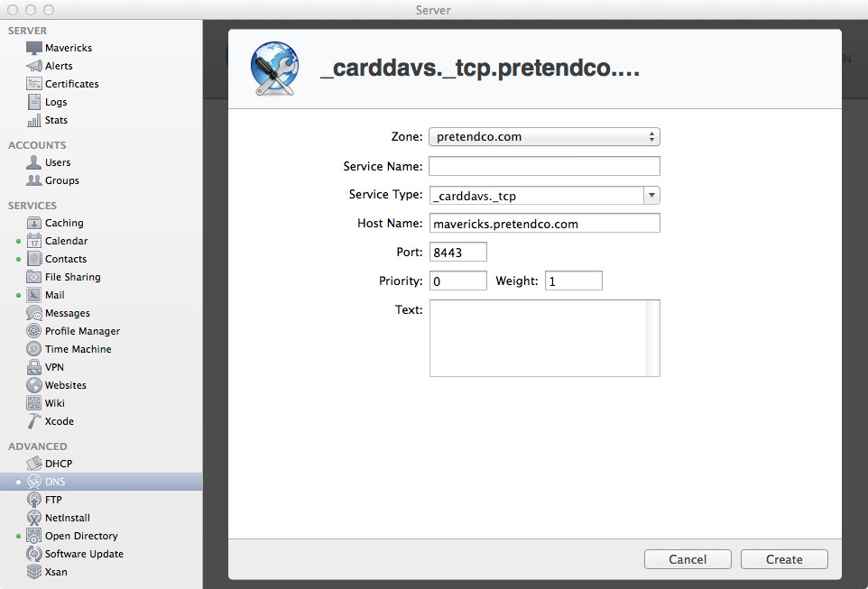This screenshot has width=868, height=589.
Task: Open the Xcode hammer icon
Action: point(33,421)
